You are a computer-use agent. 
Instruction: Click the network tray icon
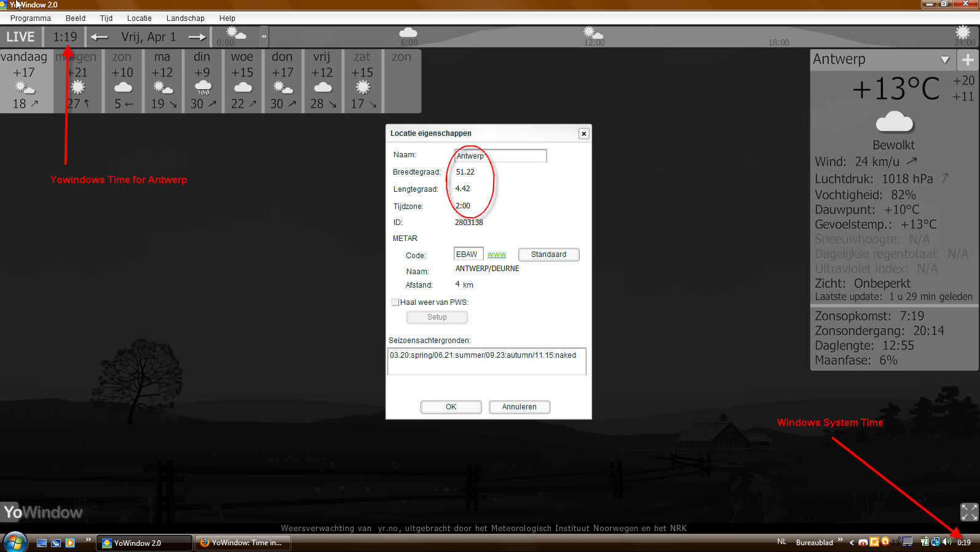pos(935,542)
